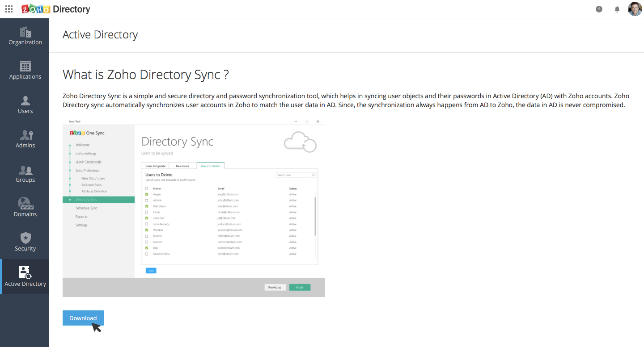Image resolution: width=644 pixels, height=347 pixels.
Task: Click the Download button
Action: (83, 318)
